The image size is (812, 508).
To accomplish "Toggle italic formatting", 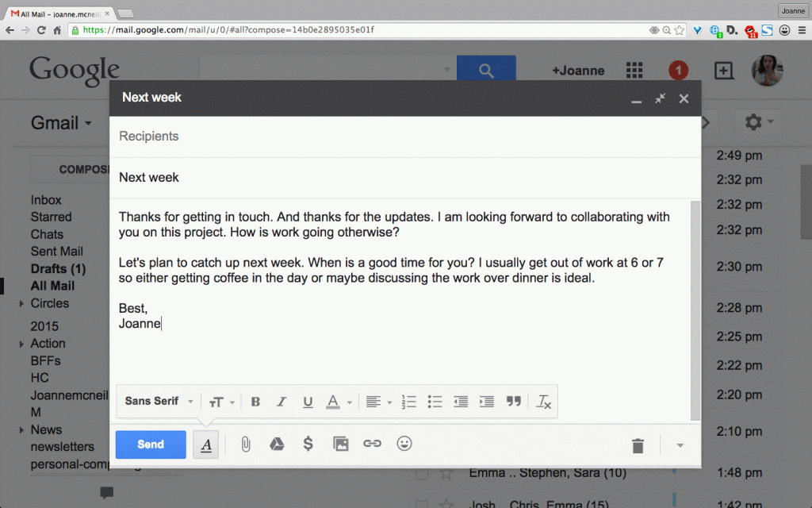I will pyautogui.click(x=282, y=402).
